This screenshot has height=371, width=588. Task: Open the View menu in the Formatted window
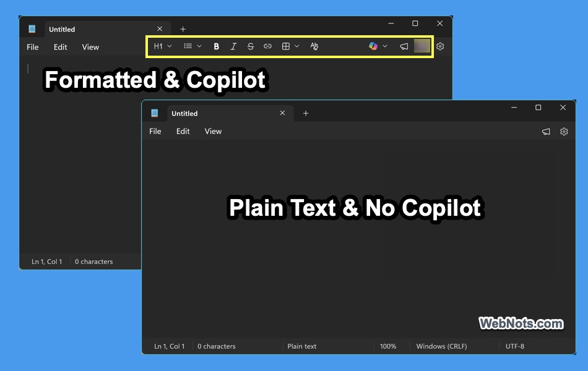click(90, 47)
